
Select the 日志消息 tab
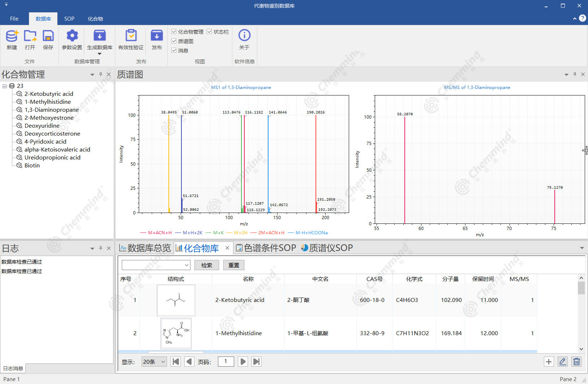pyautogui.click(x=13, y=368)
